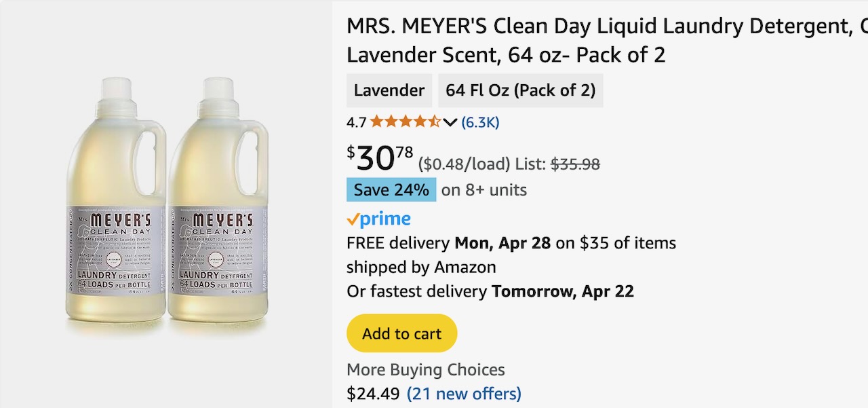Click the crossed-out $35.98 list price

(x=575, y=164)
